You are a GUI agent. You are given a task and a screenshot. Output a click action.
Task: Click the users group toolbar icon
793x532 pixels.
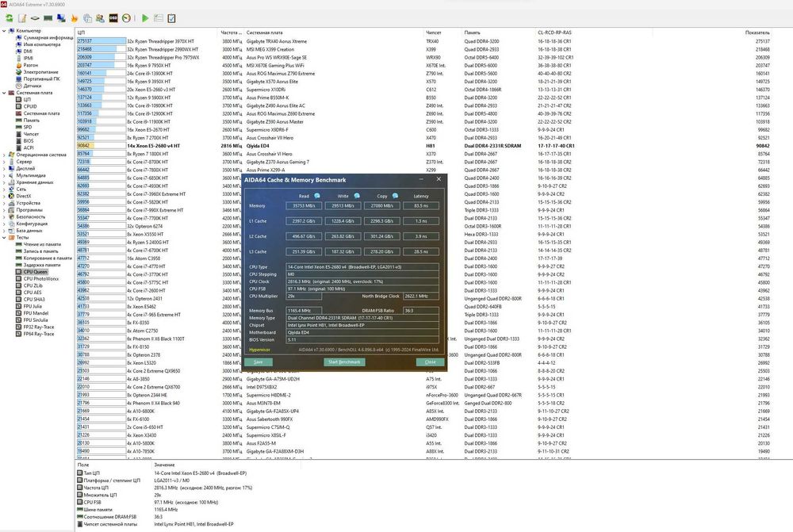click(100, 18)
